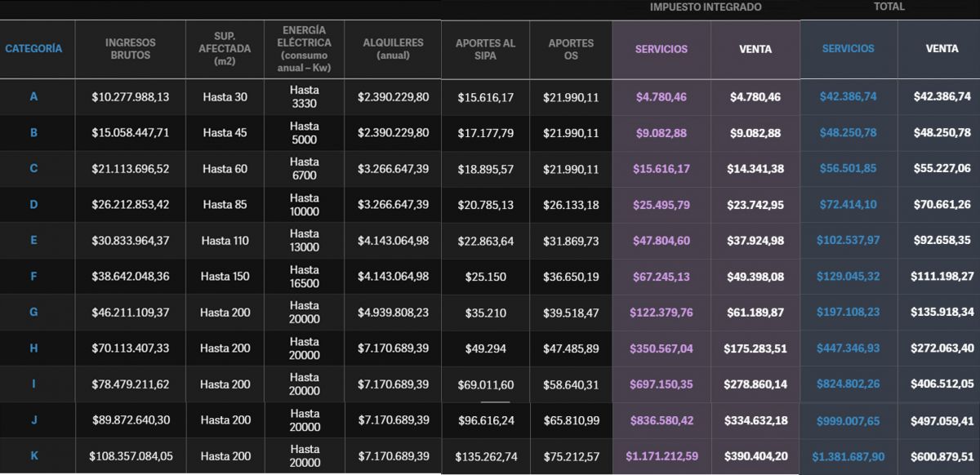This screenshot has width=980, height=475.
Task: Click the IMPUESTO INTEGRADO group header
Action: click(706, 7)
